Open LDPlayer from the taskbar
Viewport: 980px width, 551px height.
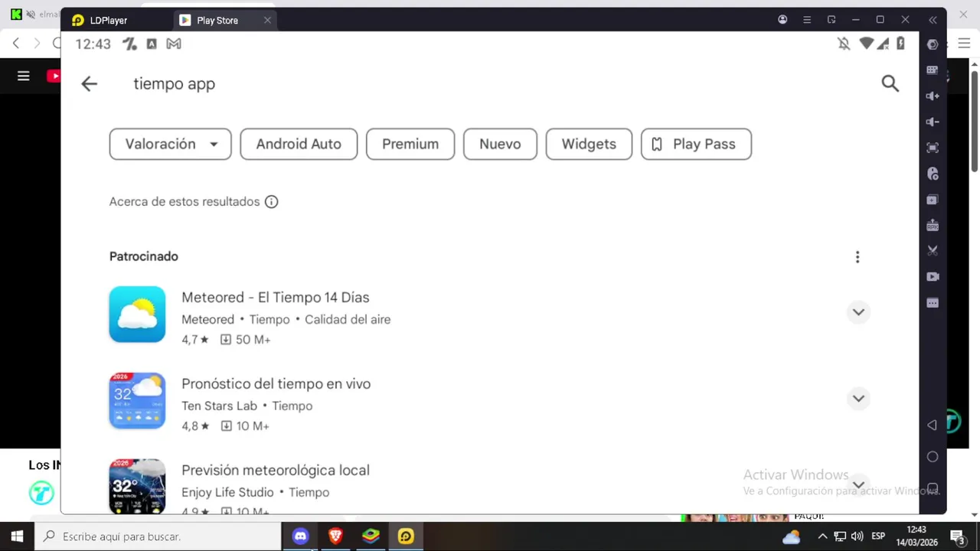pos(406,536)
